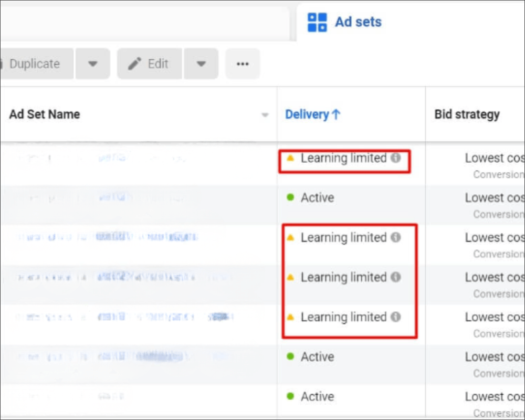Click info icon on first Learning limited row
525x420 pixels.
[x=396, y=157]
